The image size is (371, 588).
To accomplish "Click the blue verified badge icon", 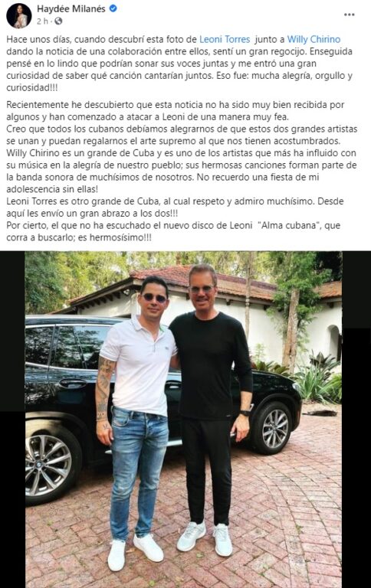I will [113, 8].
